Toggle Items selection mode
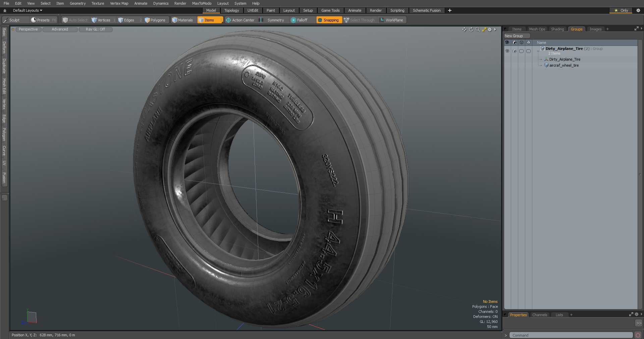Screen dimensions: 644x339 tap(210, 20)
